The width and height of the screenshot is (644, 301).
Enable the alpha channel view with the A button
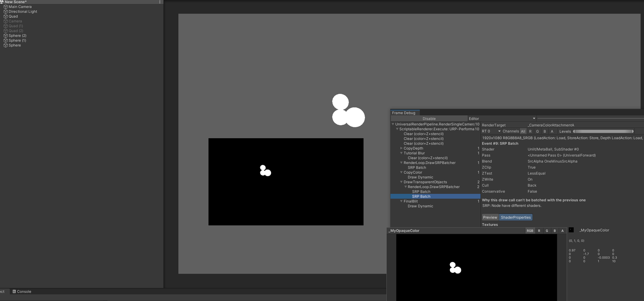pos(551,131)
